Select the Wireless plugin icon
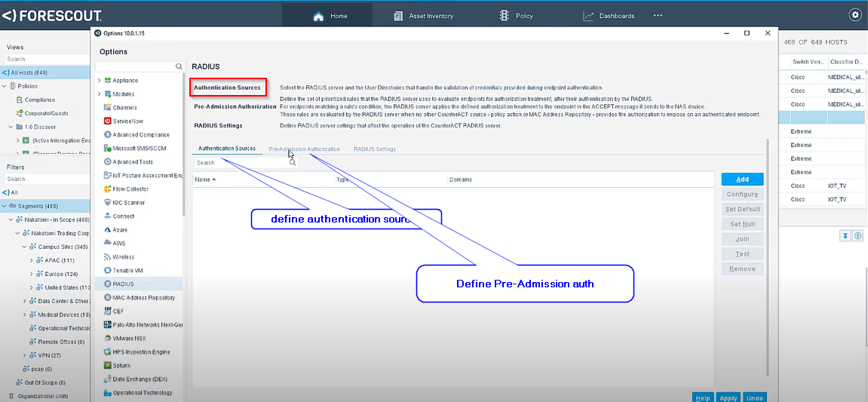The image size is (868, 402). click(x=107, y=257)
